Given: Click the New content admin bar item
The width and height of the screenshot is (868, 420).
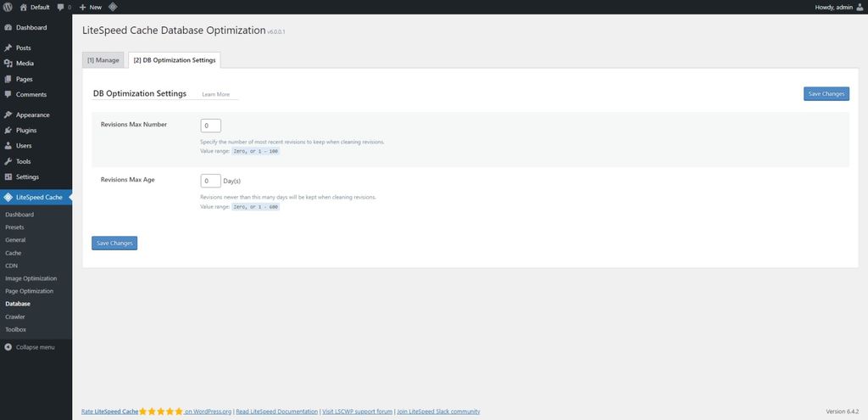Looking at the screenshot, I should tap(91, 7).
